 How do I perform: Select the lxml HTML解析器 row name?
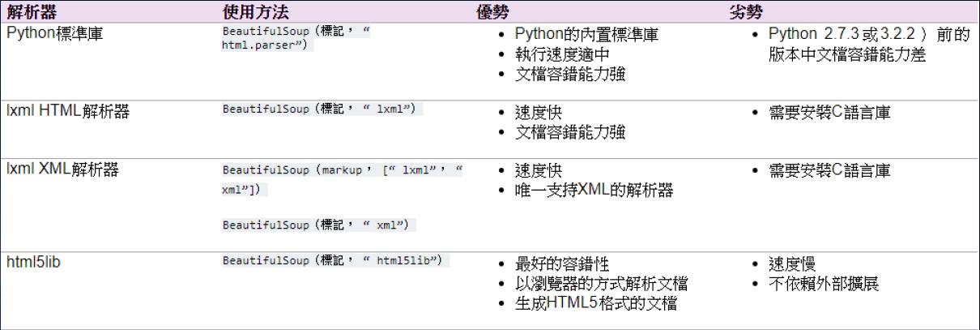(67, 112)
